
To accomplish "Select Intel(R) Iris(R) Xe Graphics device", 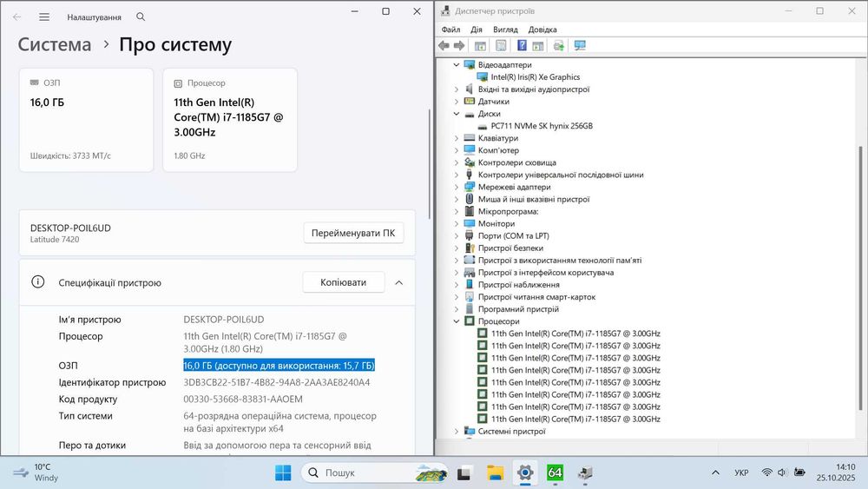I will pos(535,77).
